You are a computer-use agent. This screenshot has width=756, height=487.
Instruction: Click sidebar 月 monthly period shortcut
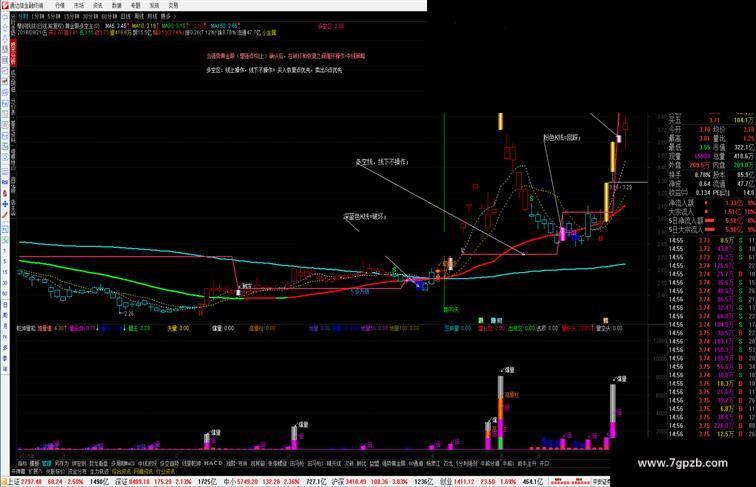click(x=5, y=326)
